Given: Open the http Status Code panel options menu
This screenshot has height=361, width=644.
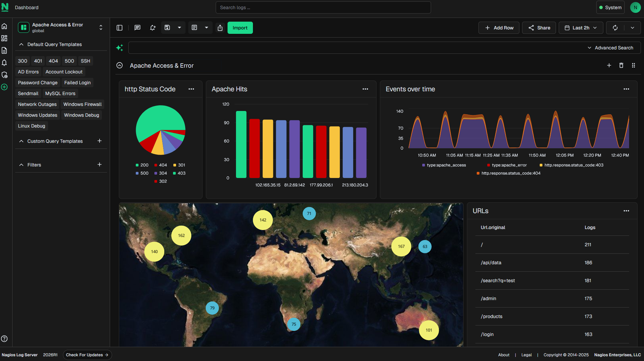Looking at the screenshot, I should click(191, 89).
